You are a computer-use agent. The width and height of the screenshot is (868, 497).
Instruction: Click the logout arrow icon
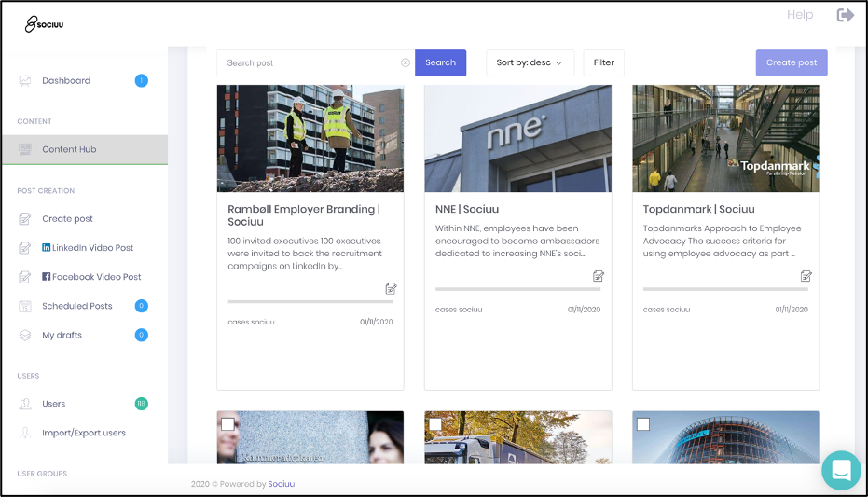coord(845,15)
